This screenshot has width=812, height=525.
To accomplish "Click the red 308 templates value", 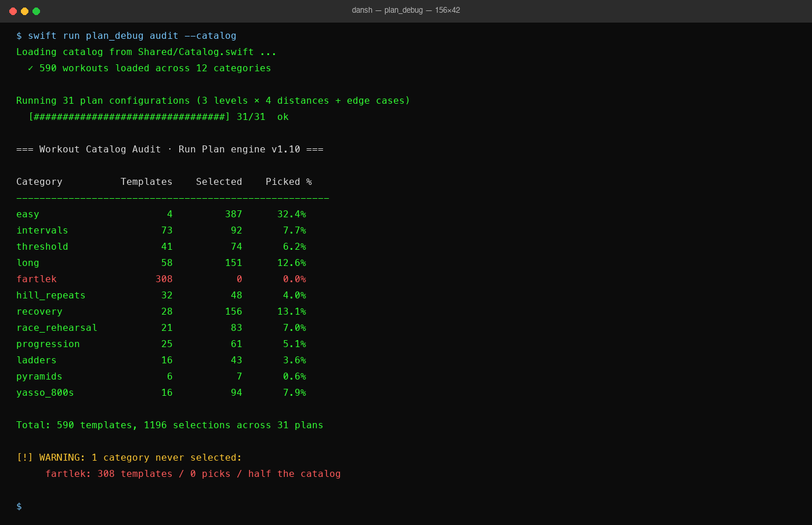I will click(x=164, y=279).
